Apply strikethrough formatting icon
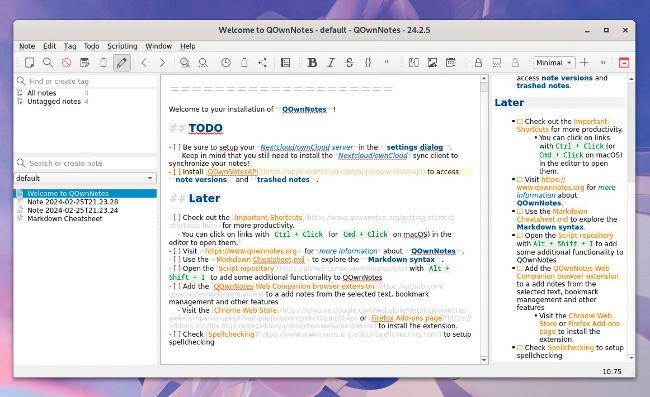 349,63
